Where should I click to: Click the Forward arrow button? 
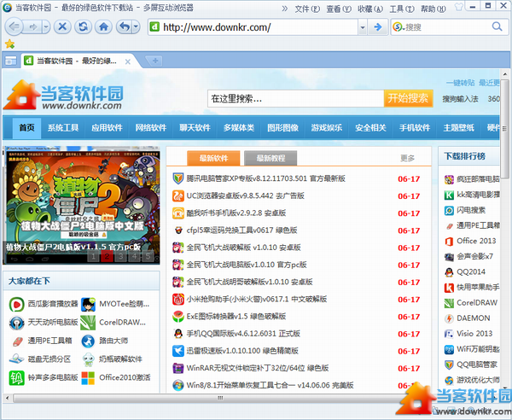[32, 26]
